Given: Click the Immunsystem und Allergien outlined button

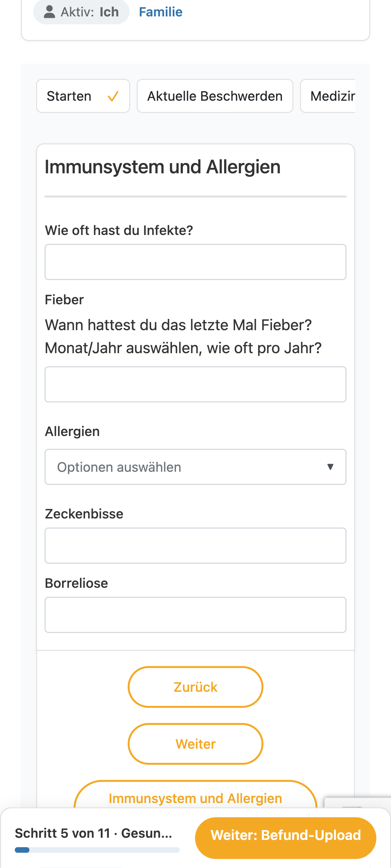Looking at the screenshot, I should point(195,795).
